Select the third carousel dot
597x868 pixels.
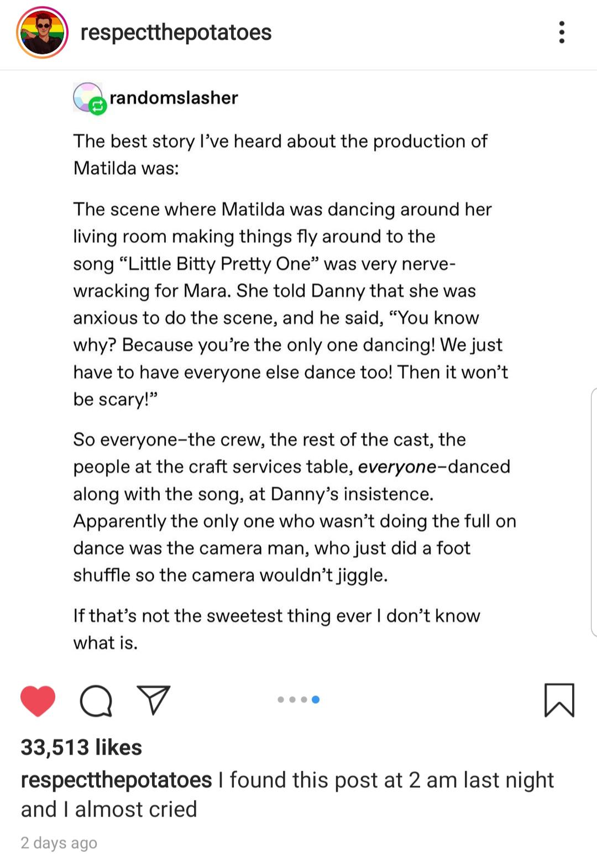coord(304,699)
